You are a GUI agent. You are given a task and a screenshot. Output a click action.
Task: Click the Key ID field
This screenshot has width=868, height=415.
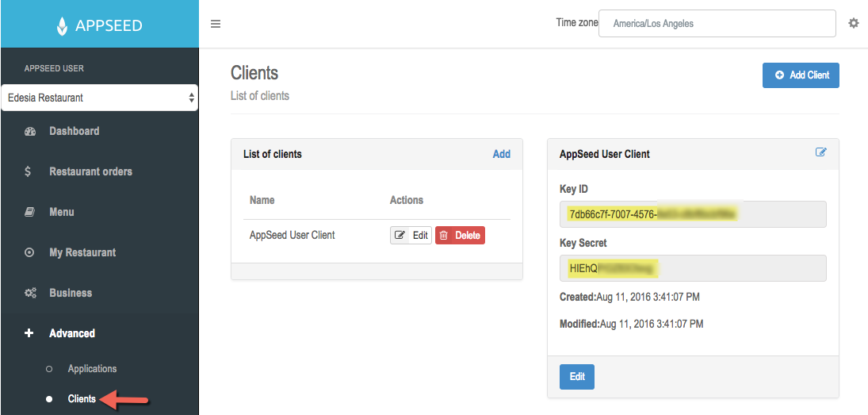693,214
